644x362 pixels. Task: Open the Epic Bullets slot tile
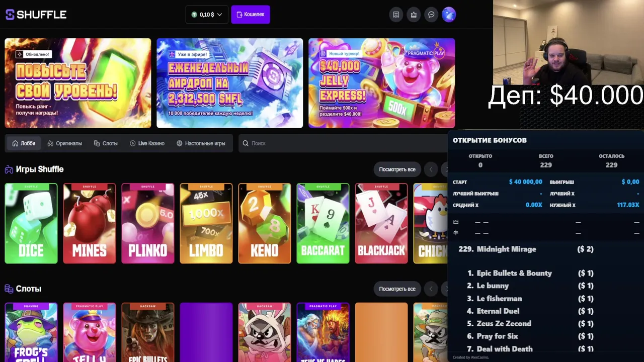tap(148, 332)
